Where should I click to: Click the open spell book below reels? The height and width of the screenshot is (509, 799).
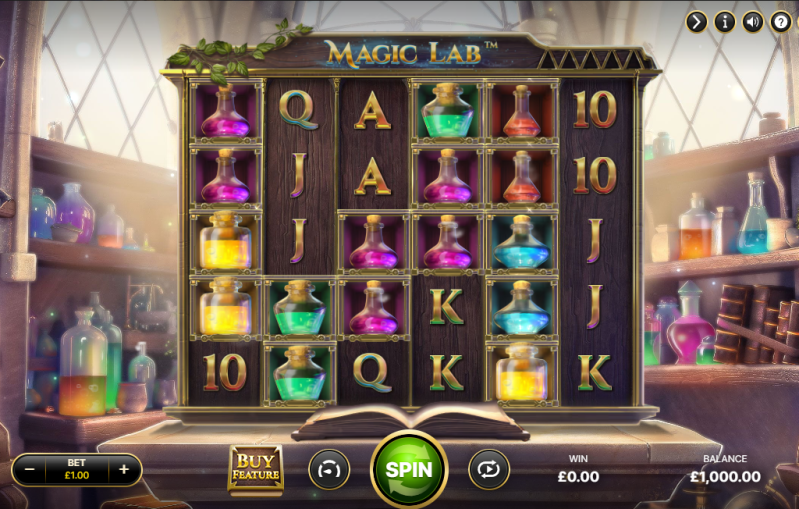(x=410, y=421)
